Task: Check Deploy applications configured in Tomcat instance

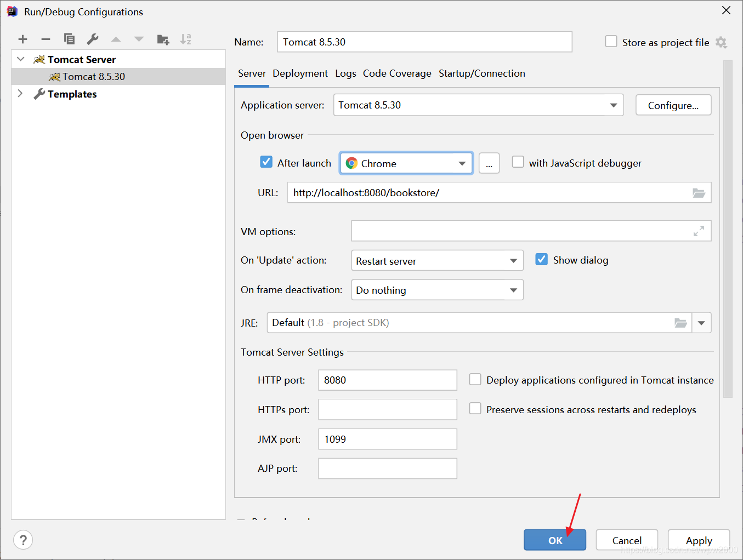Action: (x=475, y=379)
